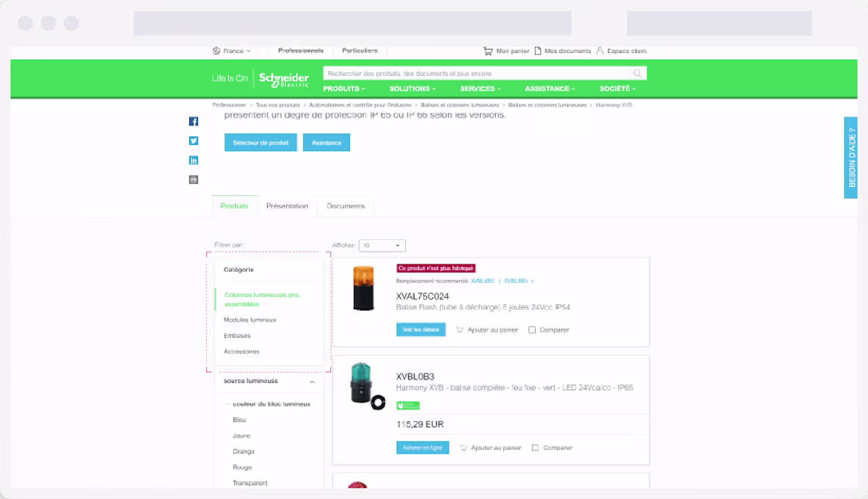Filter by Rouge color

coord(242,468)
